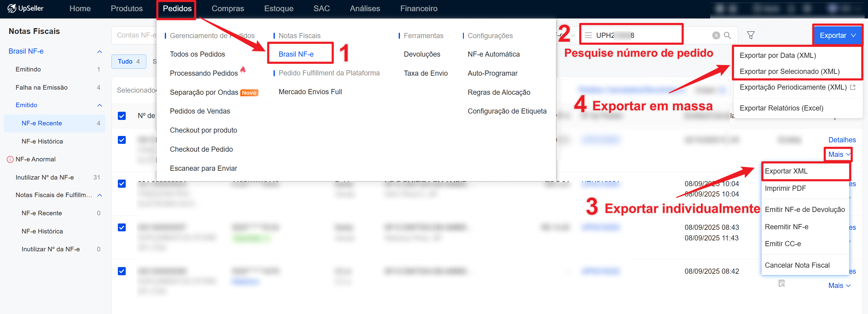Open the Exportar dropdown button
868x314 pixels.
(837, 35)
